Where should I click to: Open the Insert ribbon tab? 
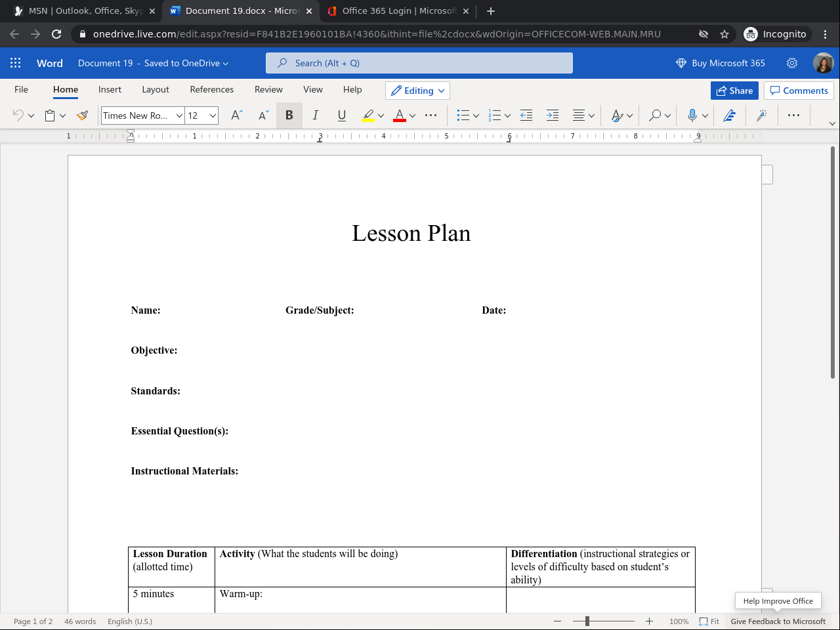tap(110, 89)
